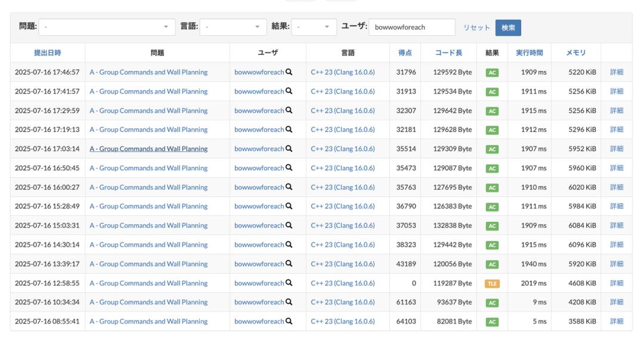Screen dimensions: 644x338
Task: Click C++ 23 language link in 12:58:55 row
Action: [343, 283]
